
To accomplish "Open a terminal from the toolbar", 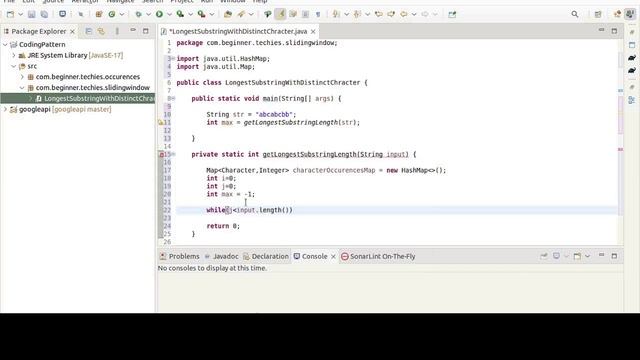I will [x=62, y=14].
